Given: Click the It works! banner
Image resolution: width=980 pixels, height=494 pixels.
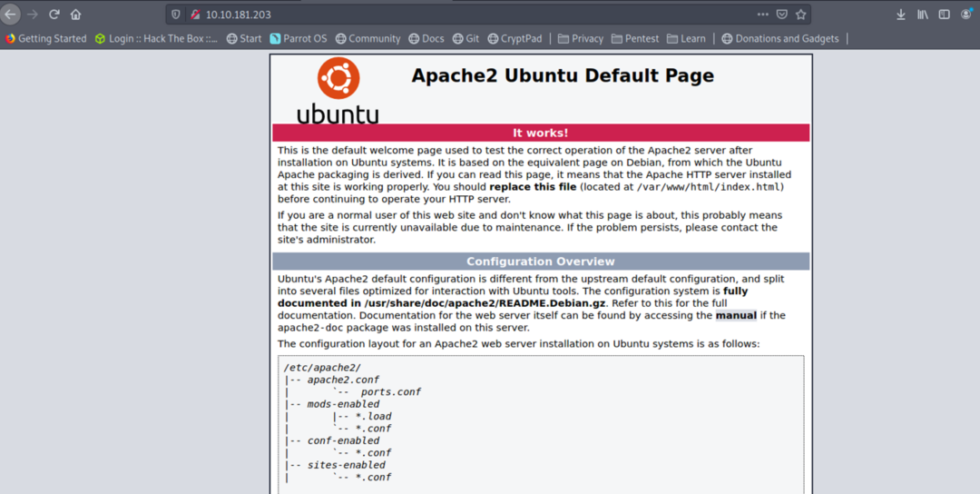Looking at the screenshot, I should 541,133.
